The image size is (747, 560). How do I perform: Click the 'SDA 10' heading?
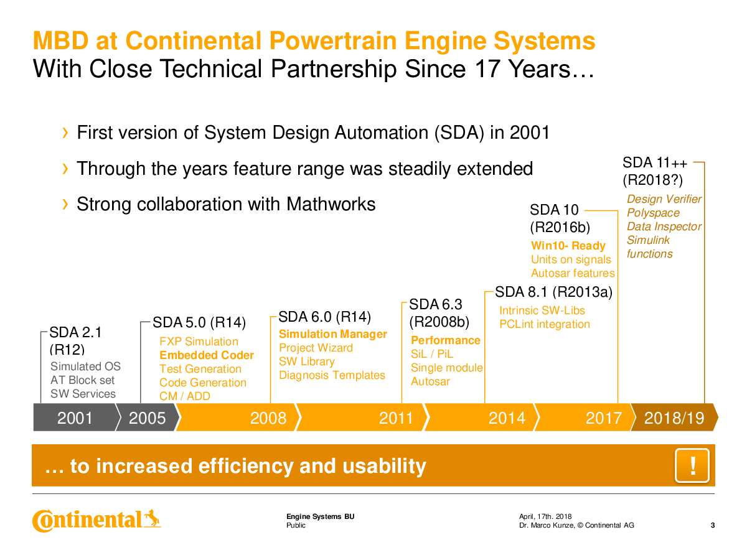[554, 210]
